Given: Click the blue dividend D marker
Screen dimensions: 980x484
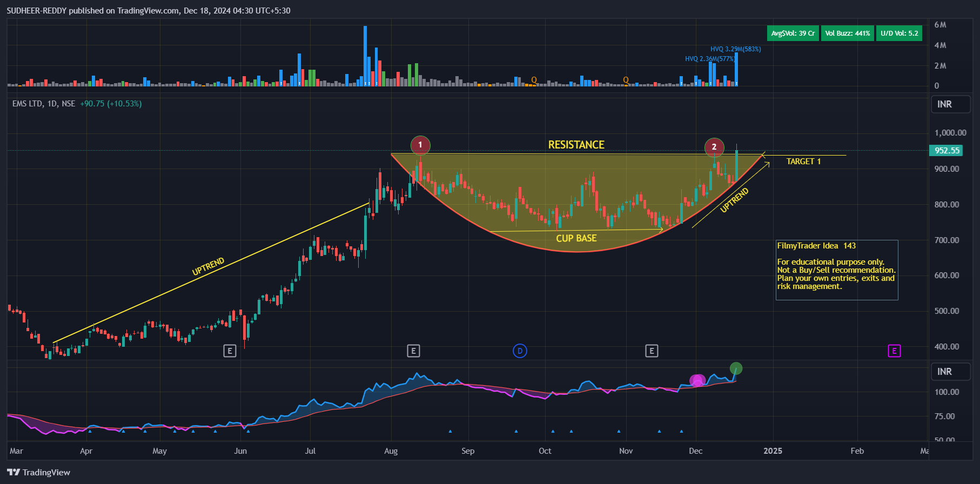Looking at the screenshot, I should pos(520,351).
